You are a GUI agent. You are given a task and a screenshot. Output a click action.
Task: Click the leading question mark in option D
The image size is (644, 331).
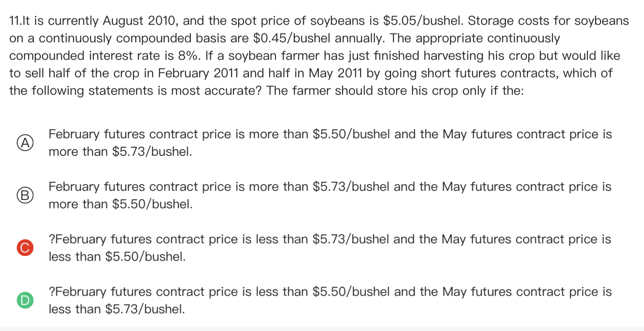52,292
